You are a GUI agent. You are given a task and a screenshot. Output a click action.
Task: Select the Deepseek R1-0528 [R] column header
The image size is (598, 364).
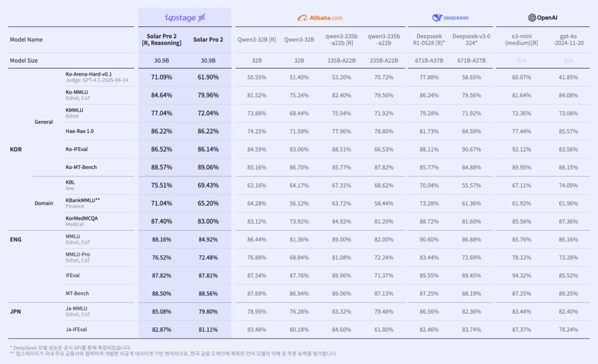pos(429,40)
